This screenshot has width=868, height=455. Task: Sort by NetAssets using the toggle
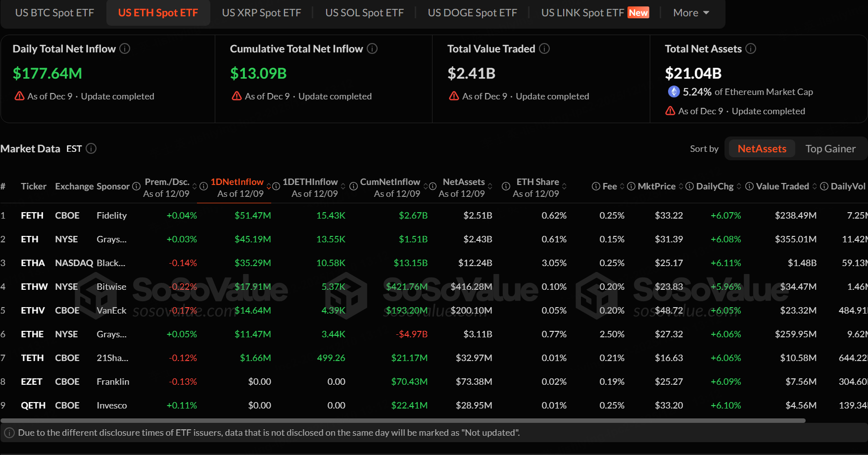tap(762, 149)
